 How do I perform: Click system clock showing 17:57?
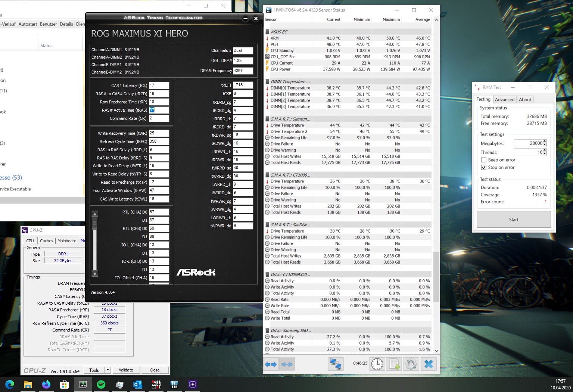(x=560, y=381)
